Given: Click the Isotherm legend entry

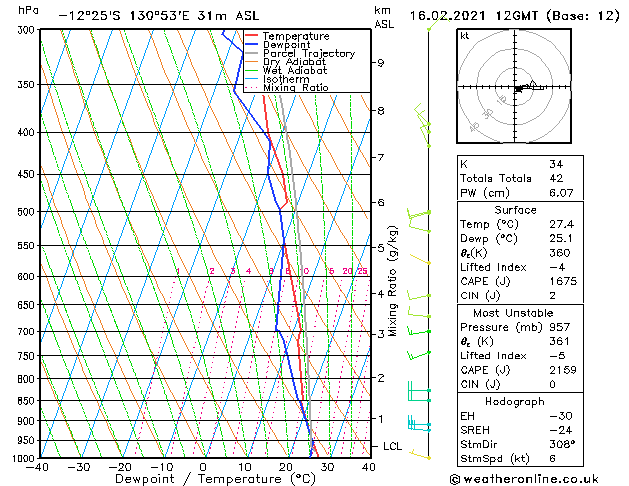Looking at the screenshot, I should (277, 79).
